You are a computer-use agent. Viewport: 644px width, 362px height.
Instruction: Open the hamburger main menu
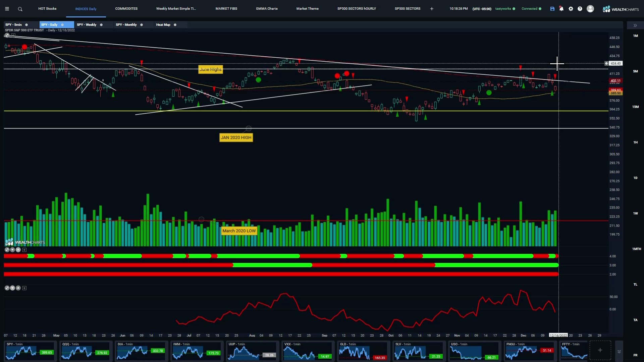7,9
